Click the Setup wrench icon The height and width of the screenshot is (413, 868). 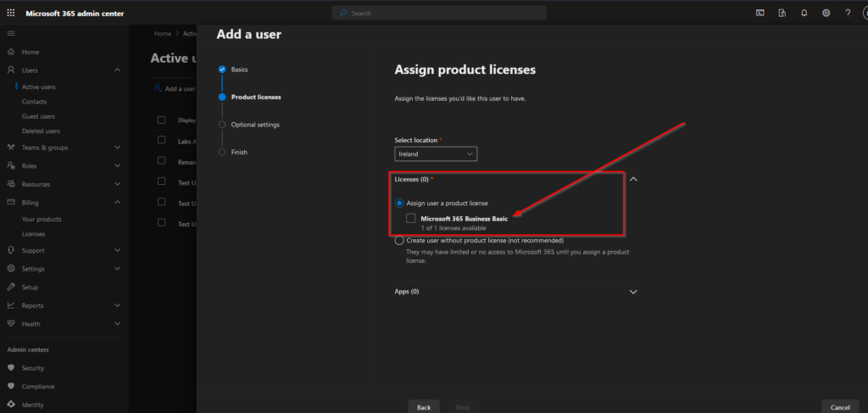tap(11, 287)
